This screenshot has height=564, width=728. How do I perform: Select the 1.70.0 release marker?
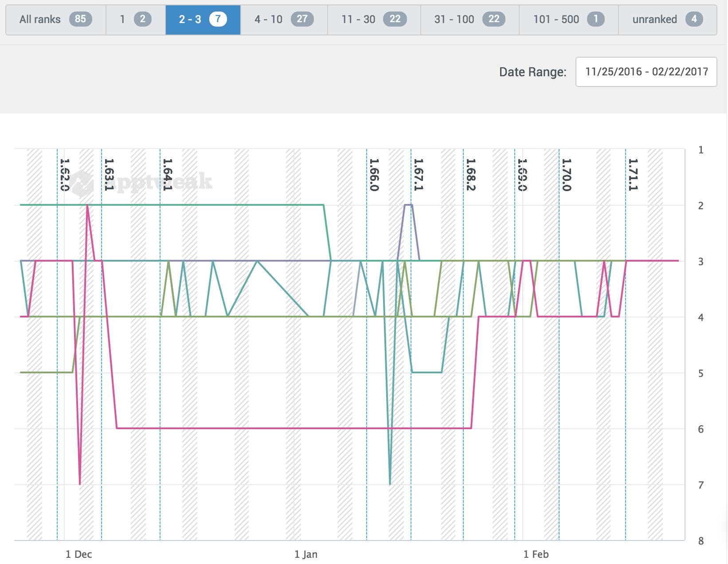point(566,175)
